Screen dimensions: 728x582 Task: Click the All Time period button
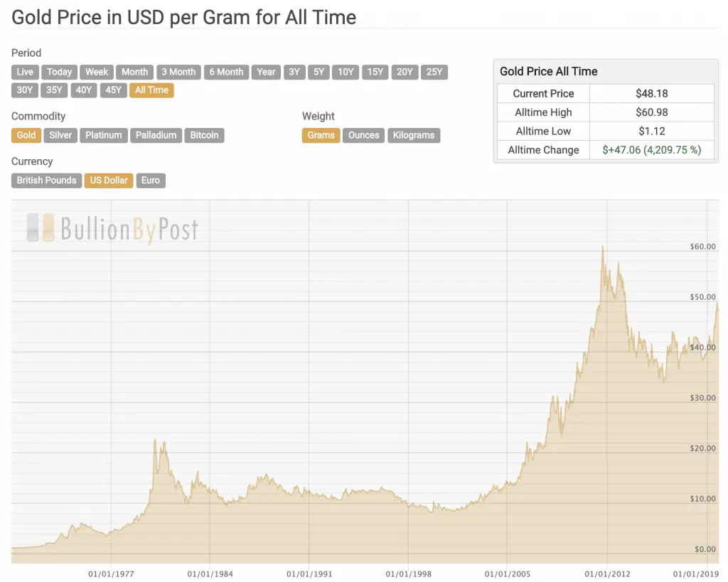151,90
